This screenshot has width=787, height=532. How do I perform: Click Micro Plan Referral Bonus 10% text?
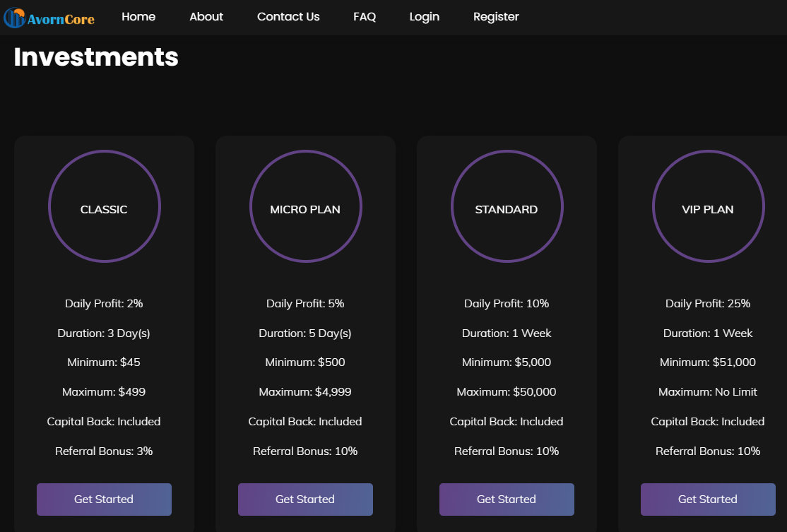pyautogui.click(x=305, y=451)
